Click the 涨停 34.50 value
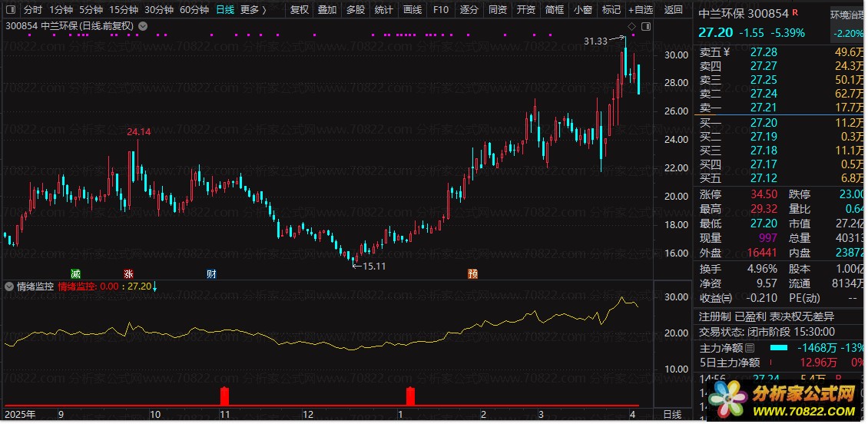This screenshot has height=424, width=868. click(764, 194)
